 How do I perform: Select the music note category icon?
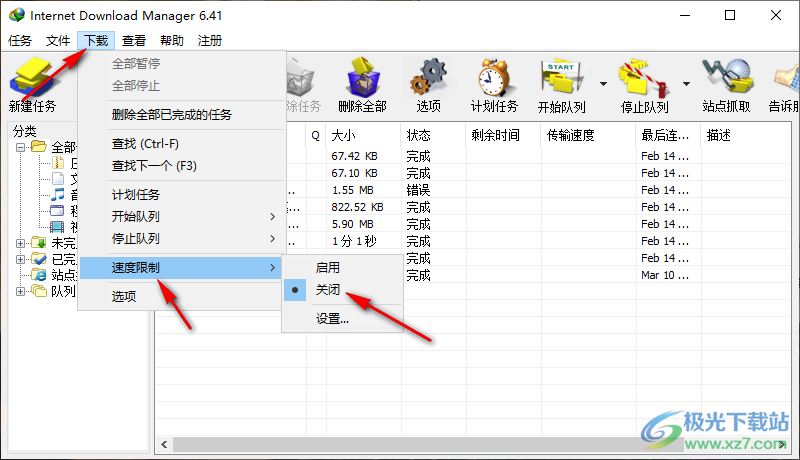pyautogui.click(x=58, y=194)
